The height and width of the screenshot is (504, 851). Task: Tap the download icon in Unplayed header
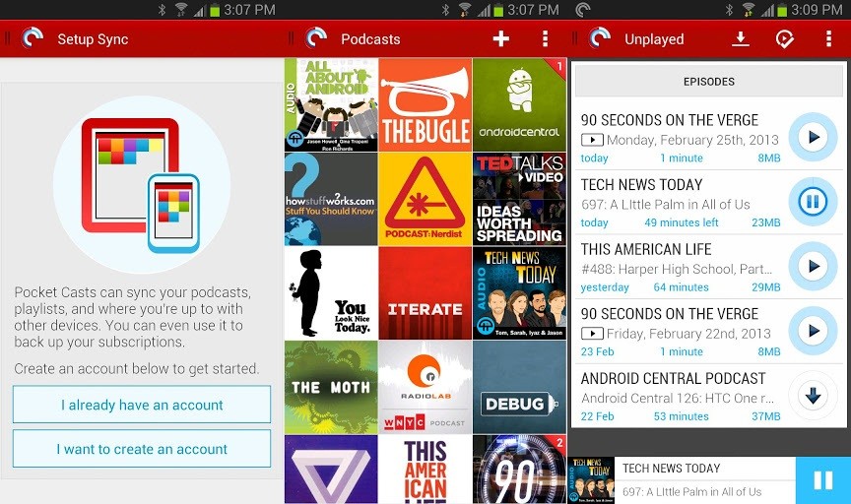(x=740, y=39)
